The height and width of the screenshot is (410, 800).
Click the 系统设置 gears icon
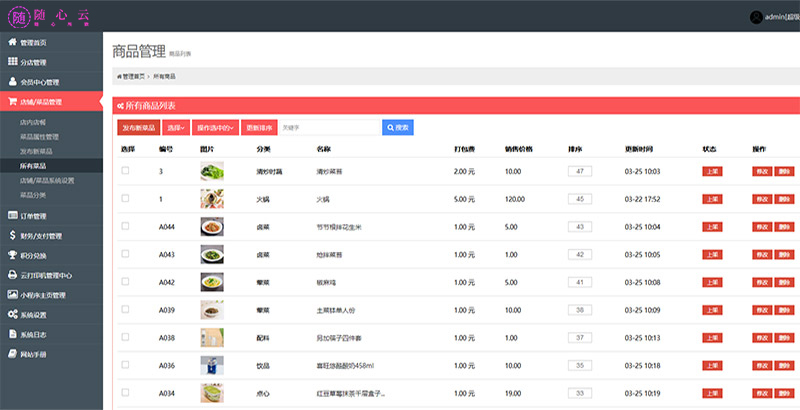(12, 314)
